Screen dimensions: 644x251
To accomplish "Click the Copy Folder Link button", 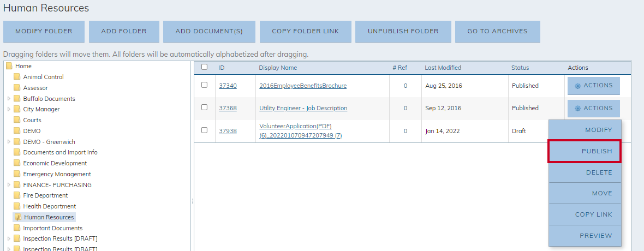I will pos(306,31).
